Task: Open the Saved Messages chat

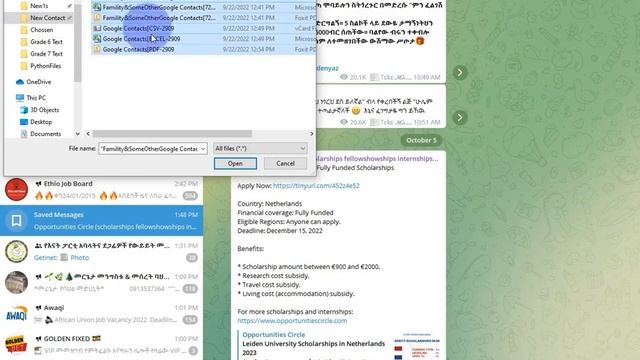Action: coord(101,220)
